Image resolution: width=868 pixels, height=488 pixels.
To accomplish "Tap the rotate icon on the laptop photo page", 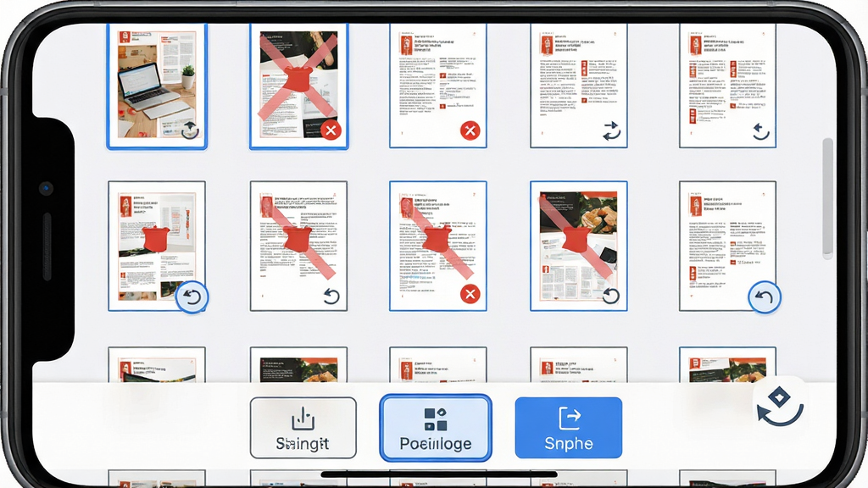I will [190, 131].
